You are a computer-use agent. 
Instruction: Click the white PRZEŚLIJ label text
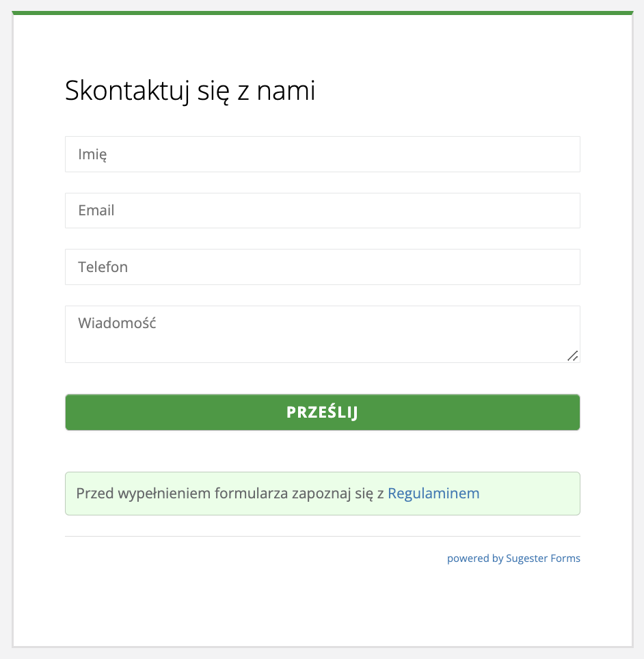[x=322, y=412]
